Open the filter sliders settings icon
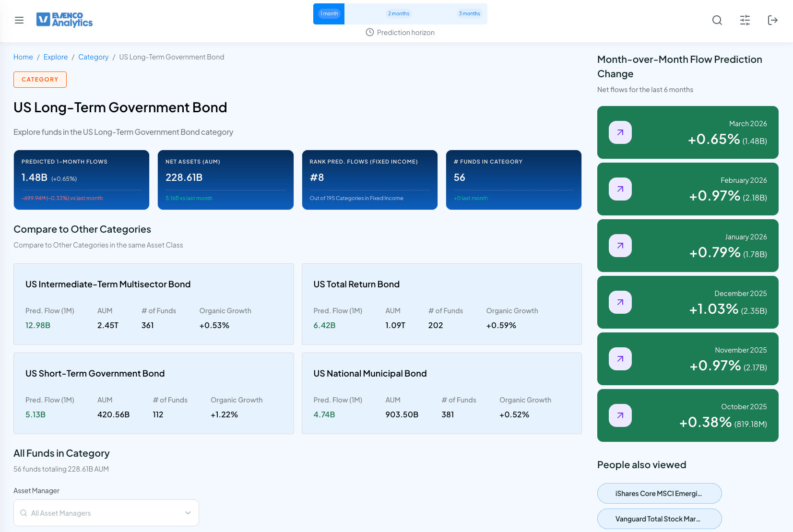The image size is (793, 532). (x=745, y=20)
